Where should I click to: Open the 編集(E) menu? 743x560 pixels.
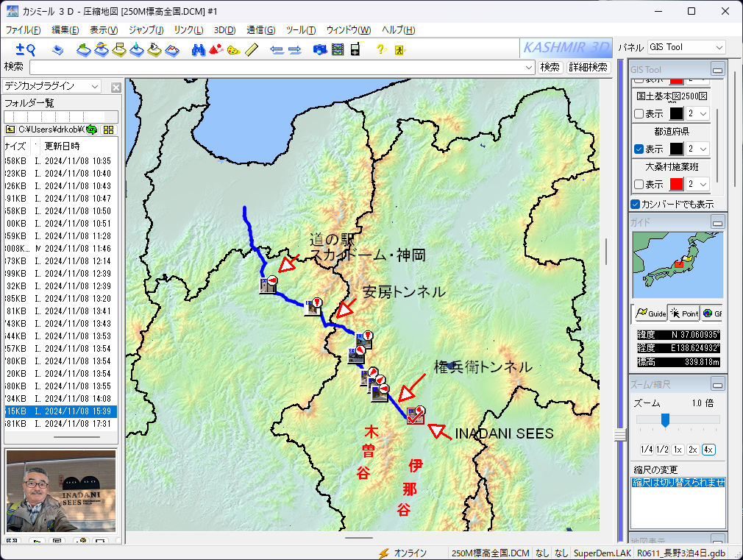[x=65, y=30]
